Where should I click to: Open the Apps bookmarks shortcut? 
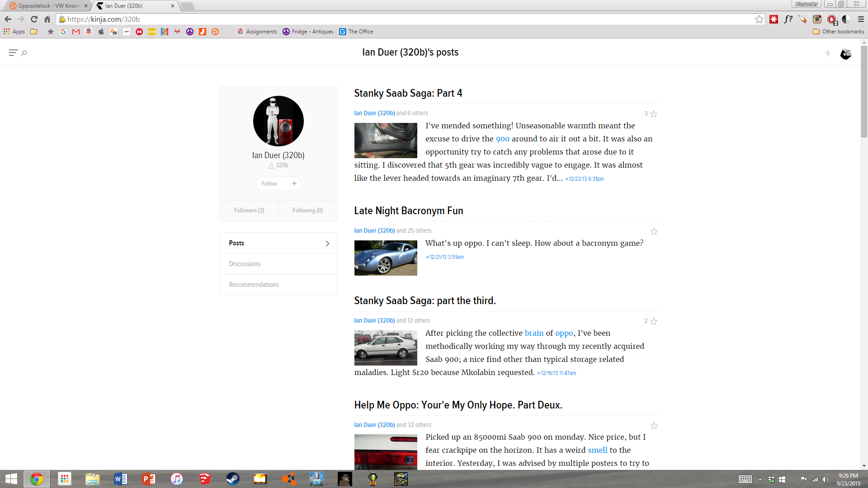(14, 32)
